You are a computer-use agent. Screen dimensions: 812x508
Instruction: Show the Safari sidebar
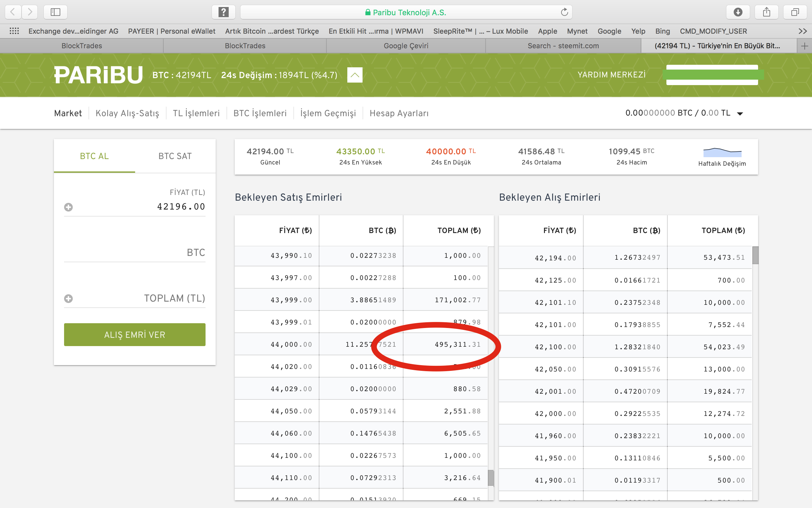click(x=56, y=12)
